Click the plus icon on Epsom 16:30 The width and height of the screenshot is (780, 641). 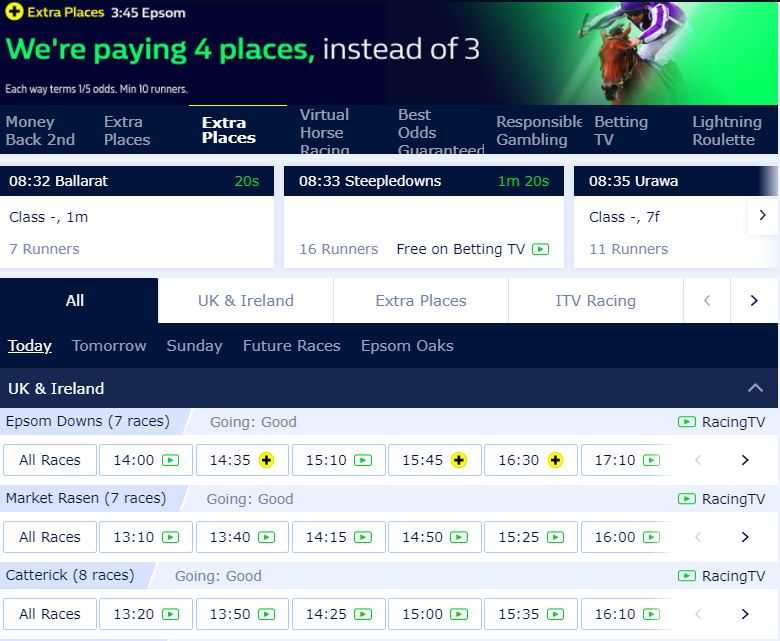[x=555, y=460]
